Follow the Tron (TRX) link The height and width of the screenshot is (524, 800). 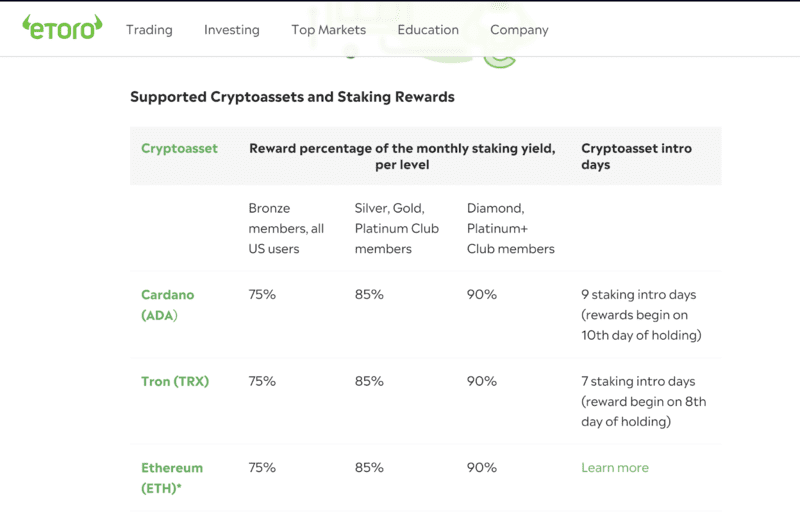point(175,381)
